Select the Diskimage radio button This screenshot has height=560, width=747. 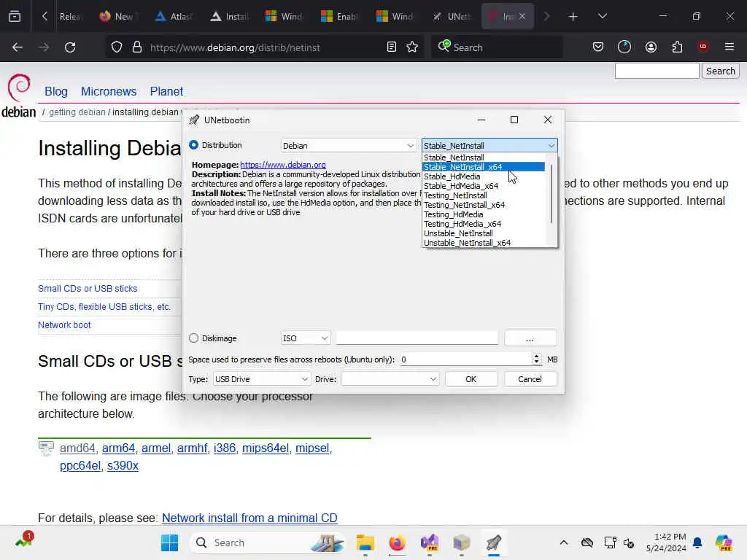coord(193,338)
